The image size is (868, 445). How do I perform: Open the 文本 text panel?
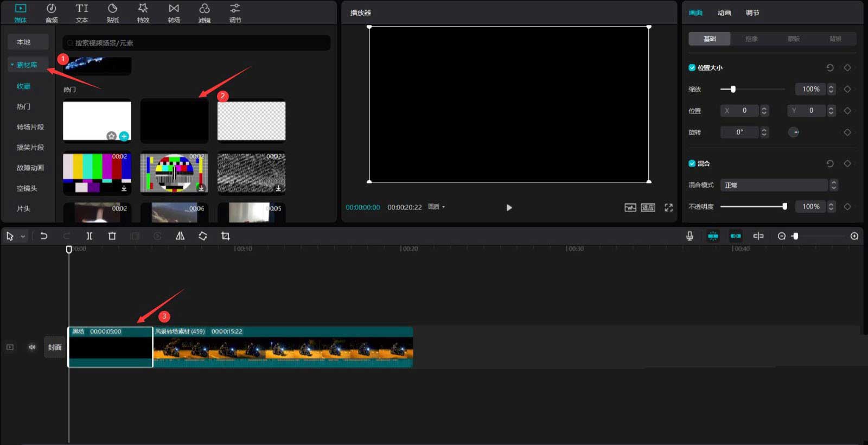pos(82,13)
